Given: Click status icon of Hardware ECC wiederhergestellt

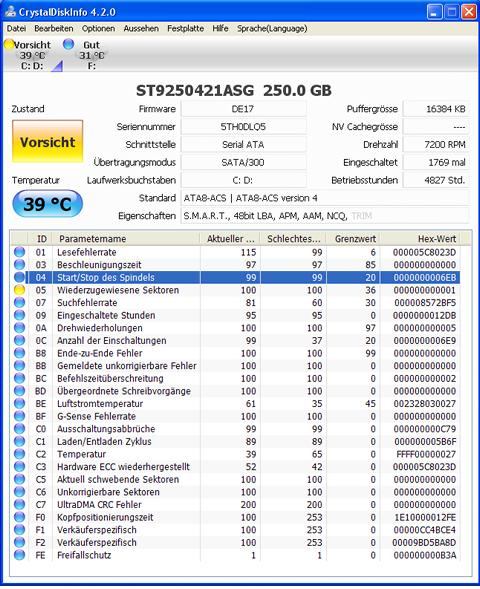Looking at the screenshot, I should (x=20, y=467).
